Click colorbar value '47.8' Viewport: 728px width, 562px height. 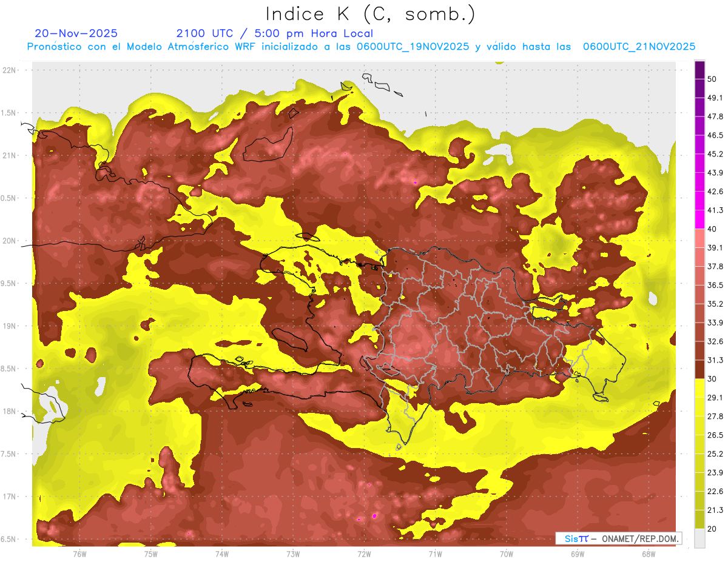click(x=715, y=116)
